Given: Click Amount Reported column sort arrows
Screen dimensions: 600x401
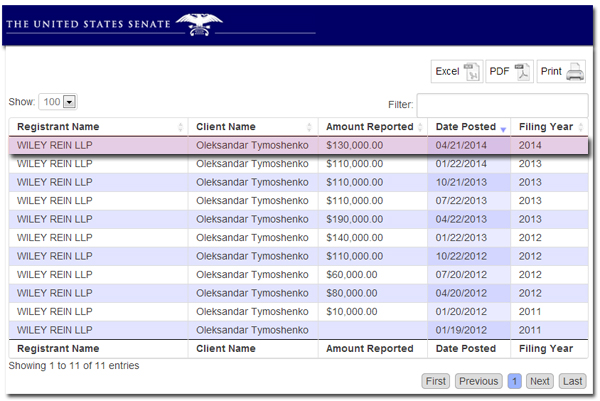Looking at the screenshot, I should [420, 127].
